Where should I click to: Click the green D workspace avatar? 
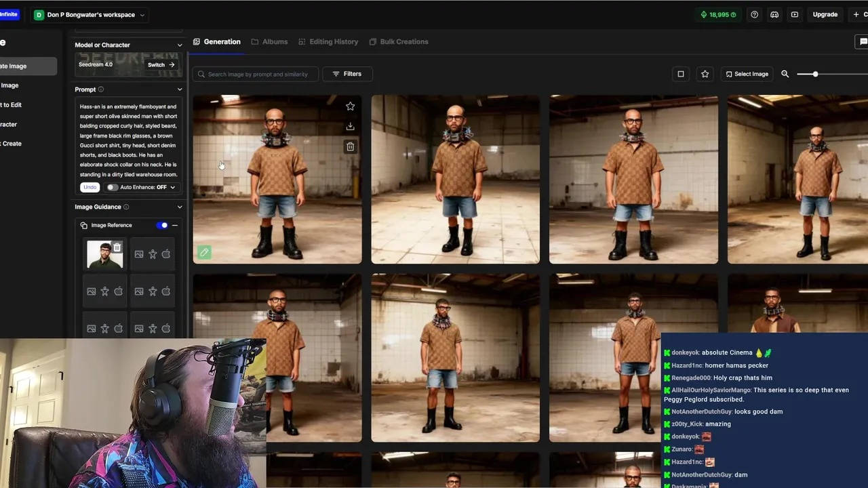pos(39,15)
